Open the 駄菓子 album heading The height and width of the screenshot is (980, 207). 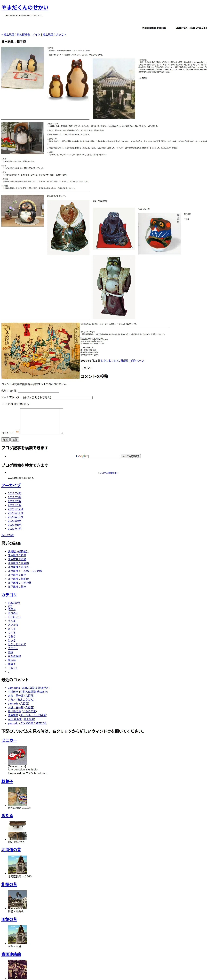[7, 781]
